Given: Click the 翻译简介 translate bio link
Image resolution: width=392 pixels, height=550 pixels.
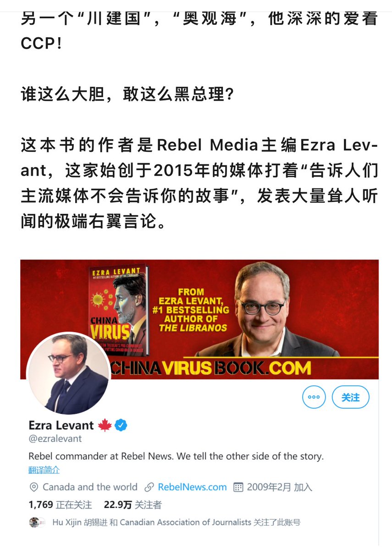Looking at the screenshot, I should pyautogui.click(x=44, y=470).
